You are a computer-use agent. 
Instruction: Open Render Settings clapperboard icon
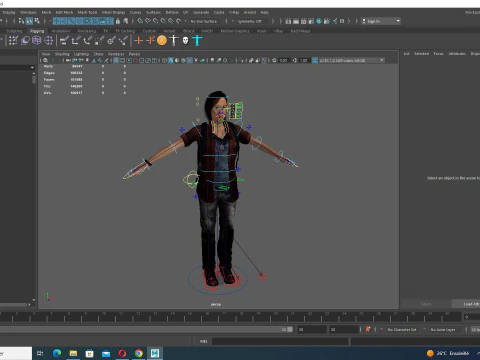311,21
